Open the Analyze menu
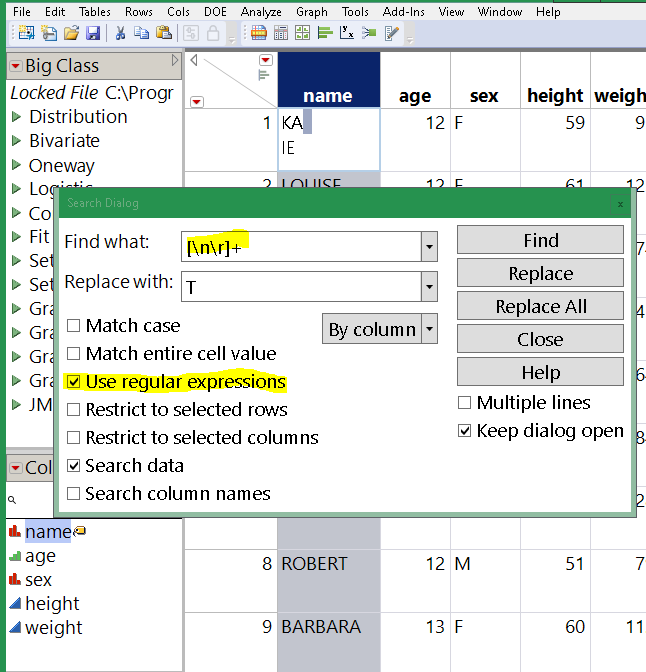Viewport: 646px width, 672px height. point(261,12)
